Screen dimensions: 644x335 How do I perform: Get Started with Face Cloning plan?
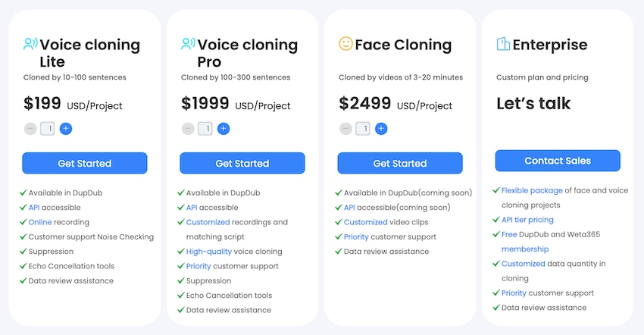pos(400,163)
